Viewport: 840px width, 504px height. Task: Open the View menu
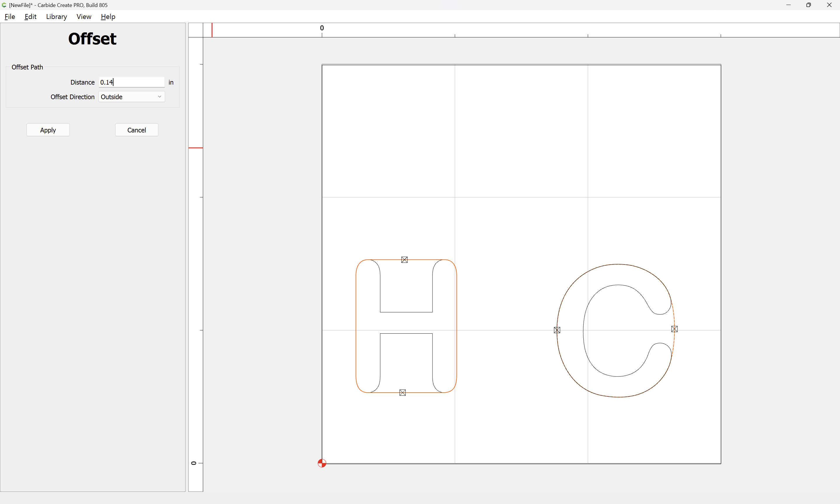(84, 16)
